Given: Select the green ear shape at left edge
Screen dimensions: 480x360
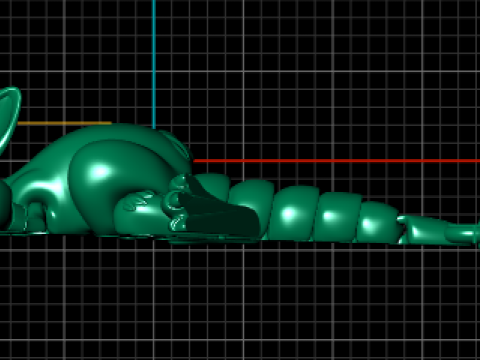Looking at the screenshot, I should (x=9, y=118).
